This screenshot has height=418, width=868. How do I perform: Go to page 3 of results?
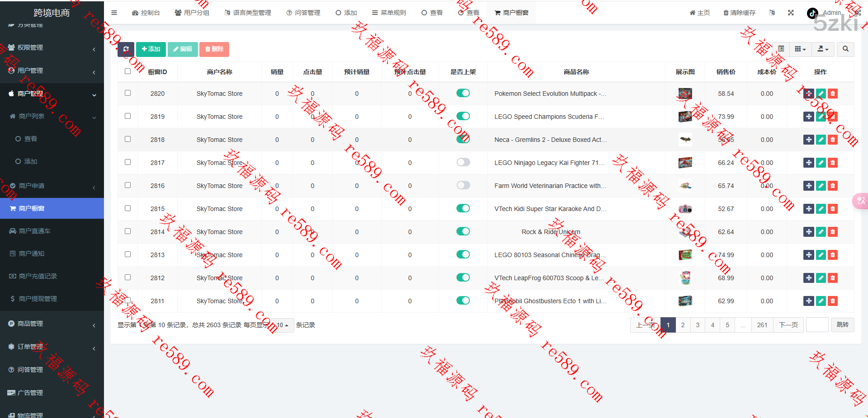(698, 325)
